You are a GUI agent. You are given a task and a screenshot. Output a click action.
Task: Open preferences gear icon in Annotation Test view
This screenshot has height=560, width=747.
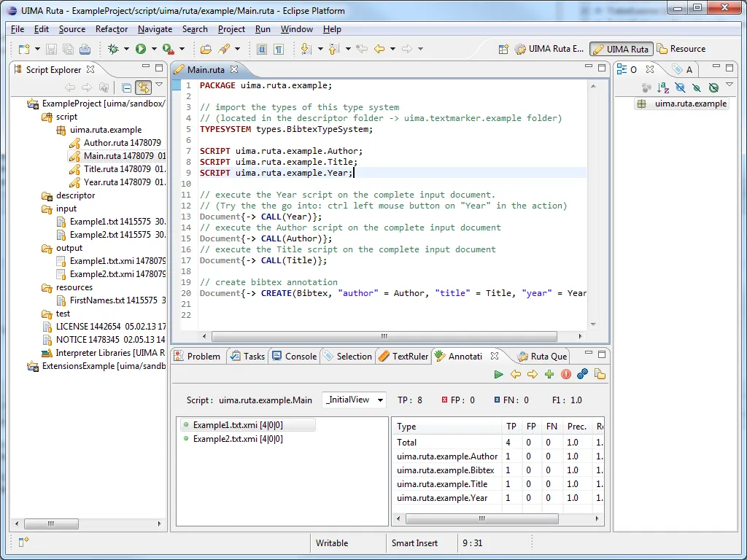582,374
